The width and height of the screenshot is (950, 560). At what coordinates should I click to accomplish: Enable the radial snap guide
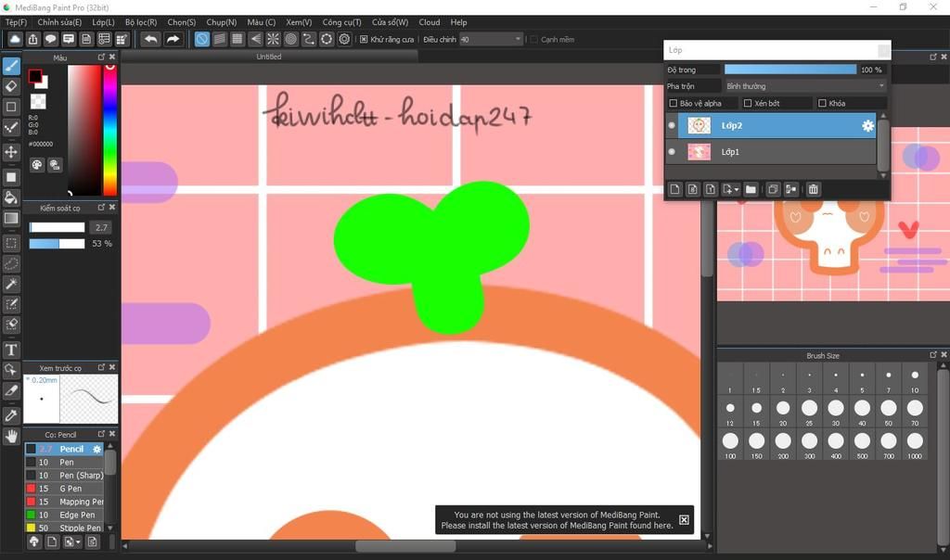(274, 39)
